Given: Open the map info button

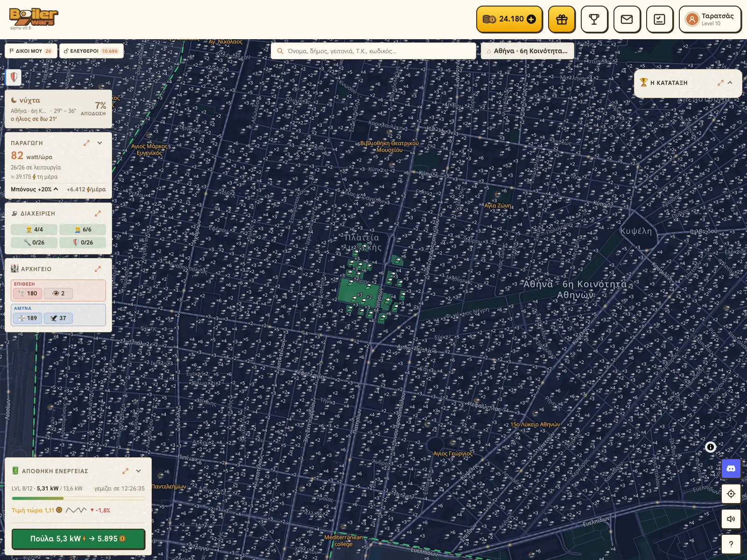Looking at the screenshot, I should [x=710, y=447].
